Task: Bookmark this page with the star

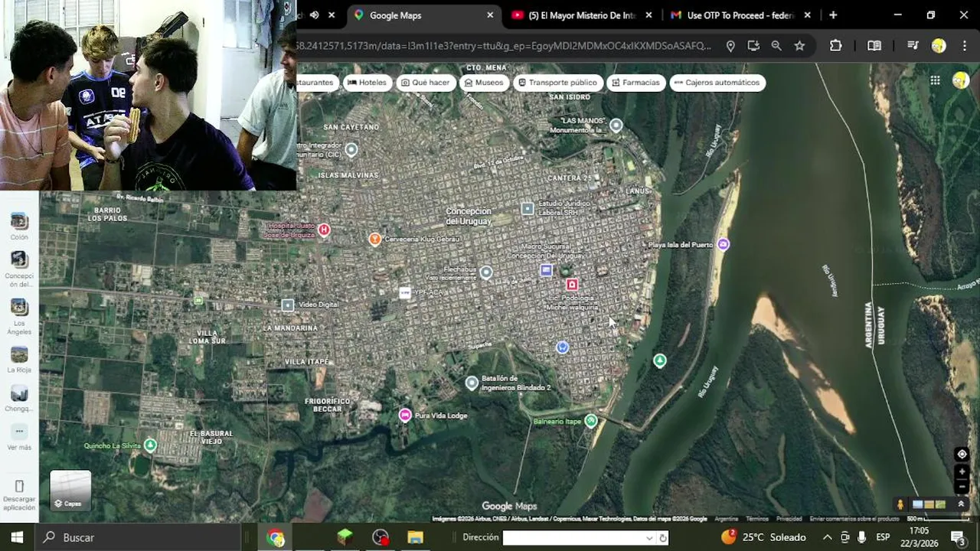Action: [x=799, y=46]
